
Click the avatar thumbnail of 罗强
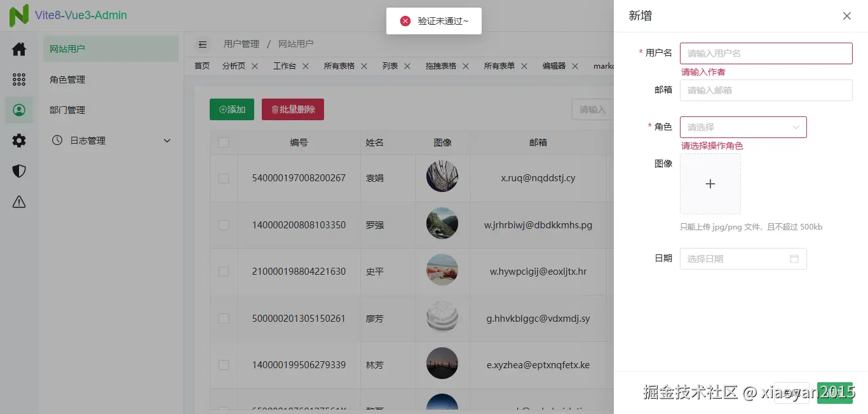[442, 223]
